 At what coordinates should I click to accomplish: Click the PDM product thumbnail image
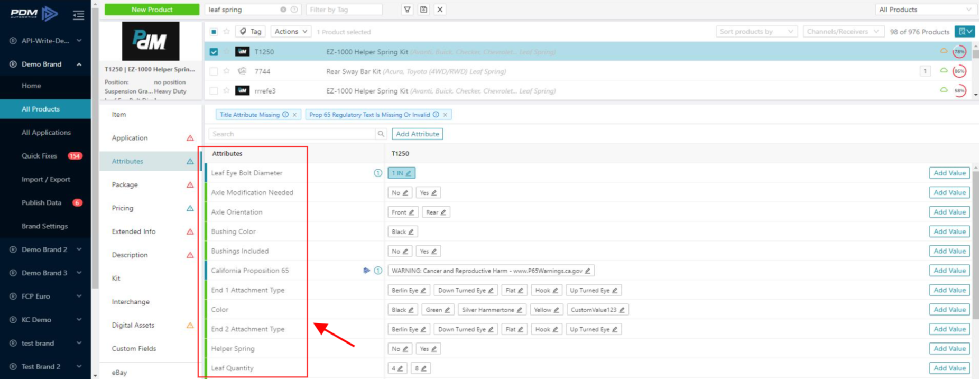point(151,41)
